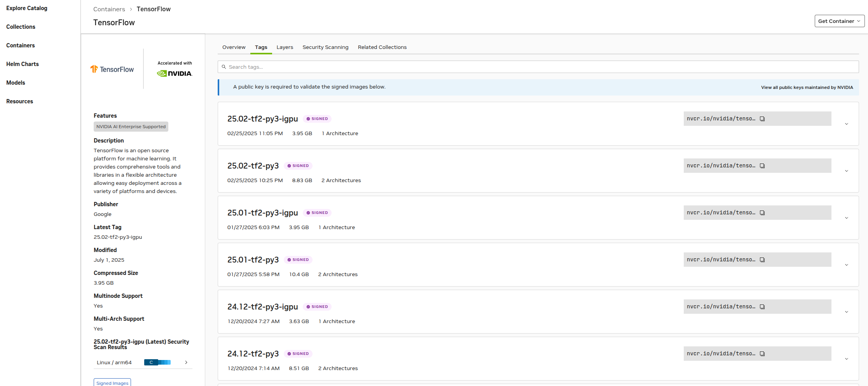This screenshot has width=868, height=386.
Task: Copy pull command for 25.02-tf2-py3 tag
Action: [x=762, y=166]
